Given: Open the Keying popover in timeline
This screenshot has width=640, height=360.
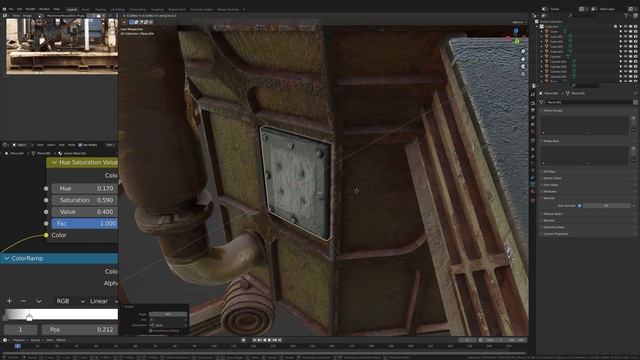Looking at the screenshot, I should tap(35, 340).
